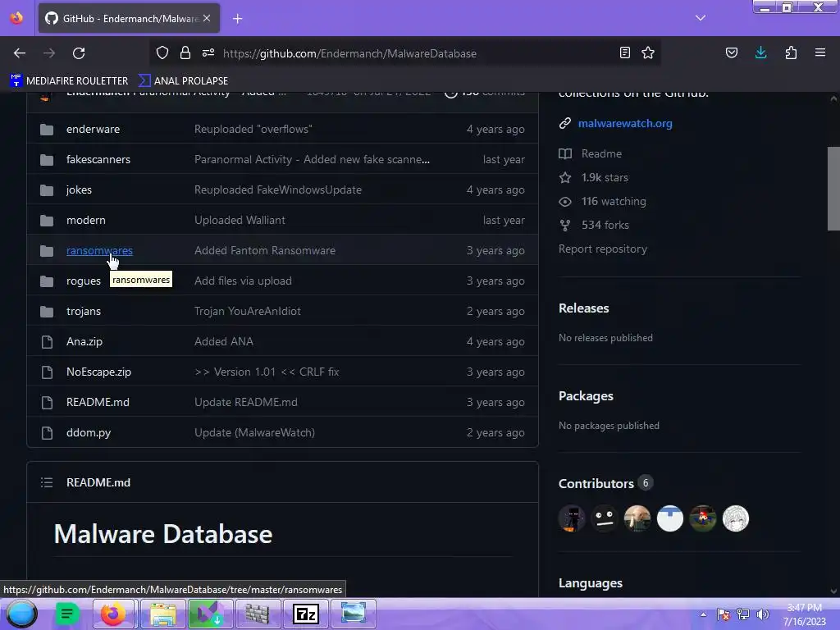Screen dimensions: 840x630
Task: Open the last contributor avatar
Action: 736,518
